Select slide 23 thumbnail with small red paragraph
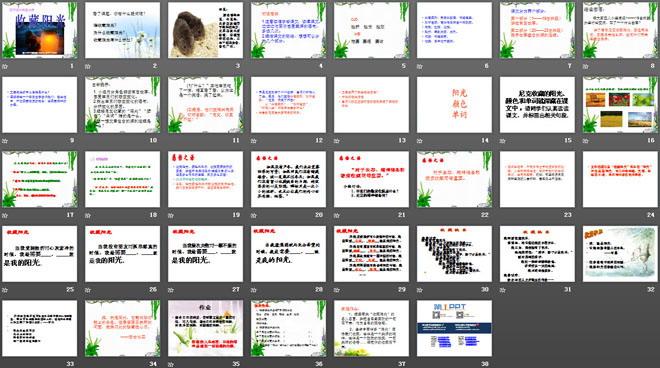This screenshot has height=368, width=660. point(537,179)
